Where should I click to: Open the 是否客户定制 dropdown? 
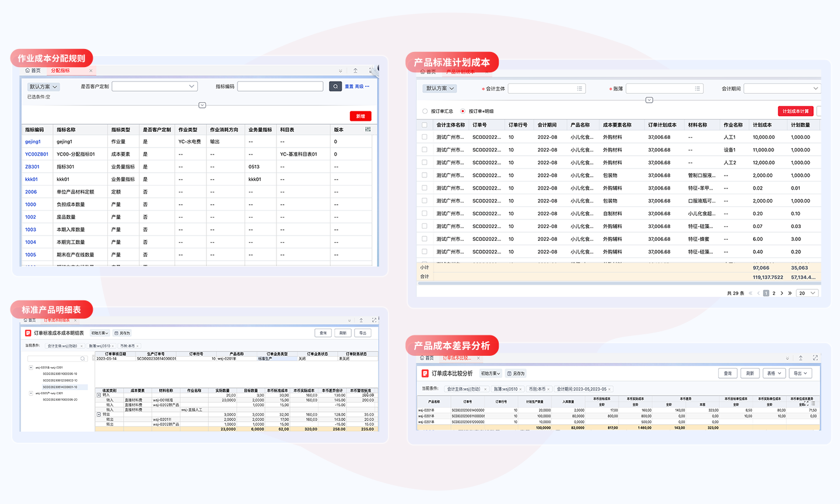(155, 86)
